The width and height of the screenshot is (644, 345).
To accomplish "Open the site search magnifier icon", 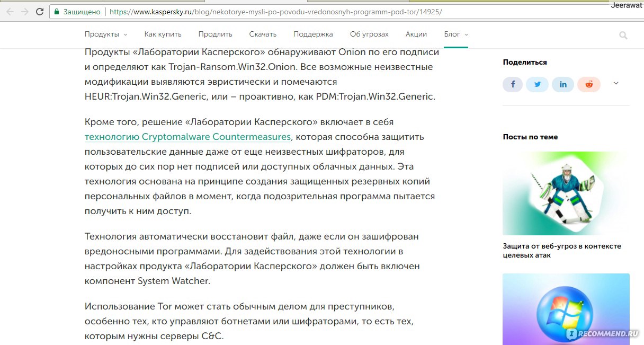I will point(623,36).
